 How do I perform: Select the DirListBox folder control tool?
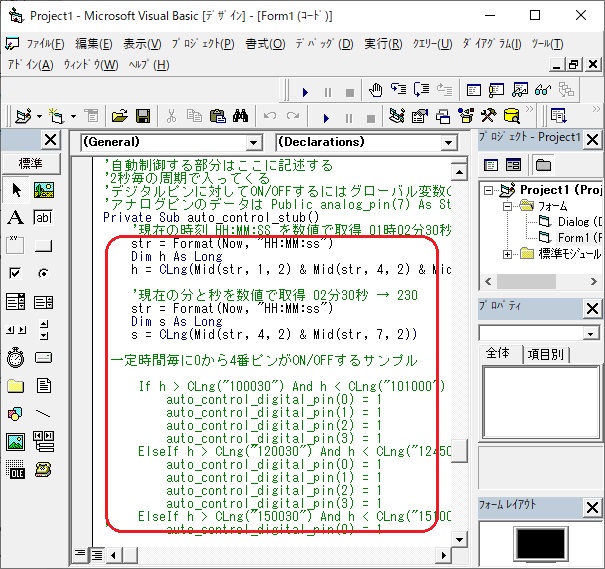click(x=16, y=385)
